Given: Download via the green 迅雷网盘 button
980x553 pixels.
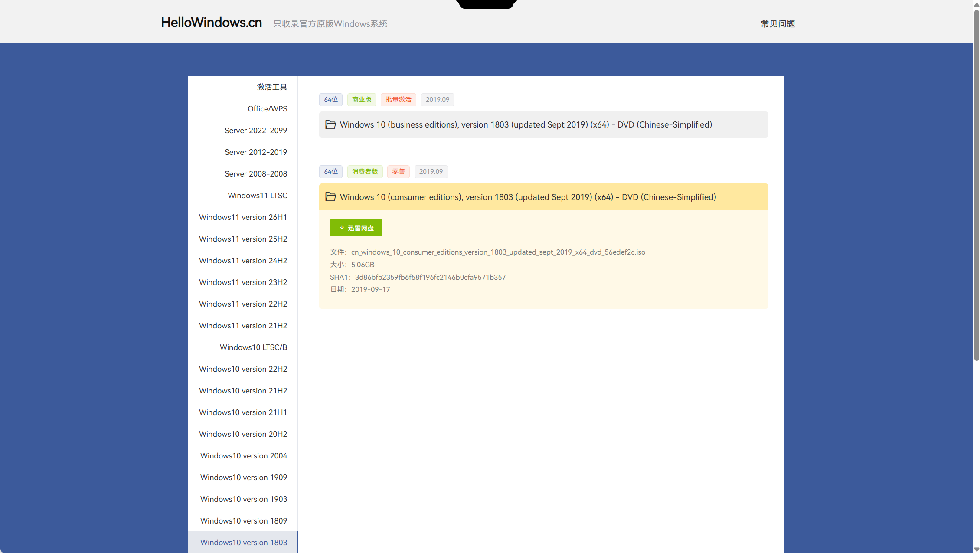Looking at the screenshot, I should 356,228.
